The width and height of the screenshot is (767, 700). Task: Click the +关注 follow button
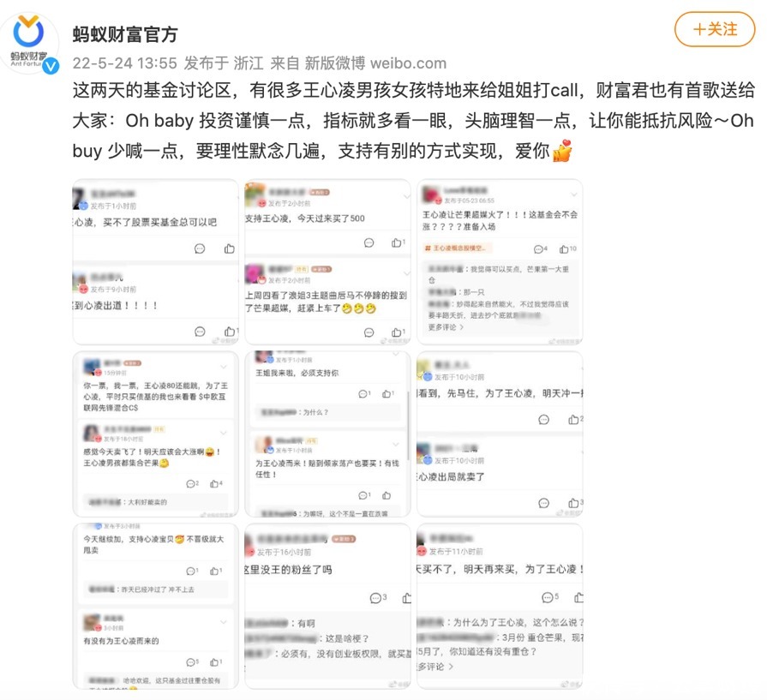714,29
